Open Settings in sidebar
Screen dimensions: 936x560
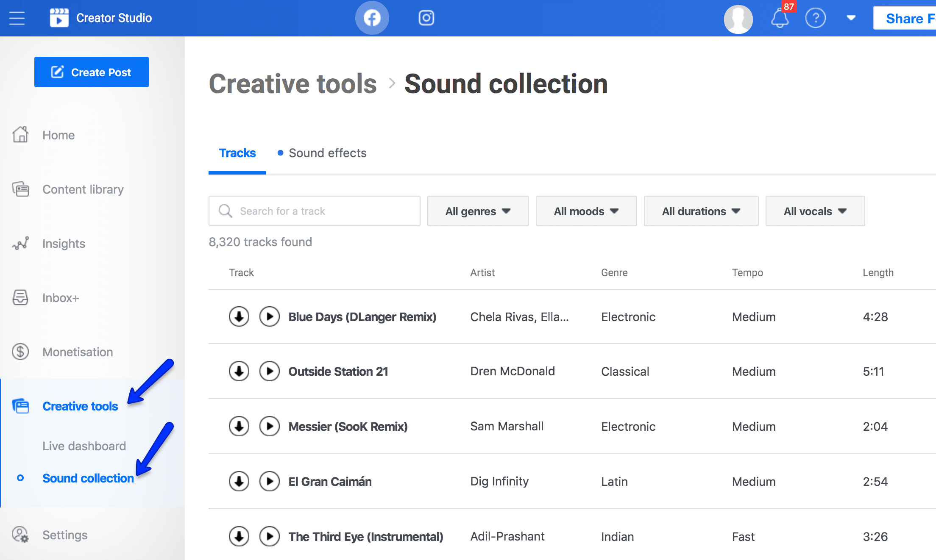tap(65, 535)
